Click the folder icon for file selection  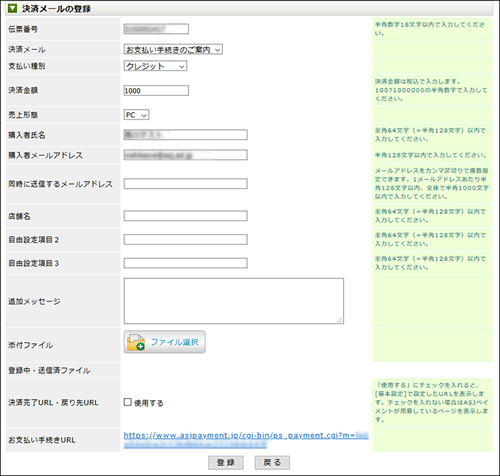[x=136, y=342]
